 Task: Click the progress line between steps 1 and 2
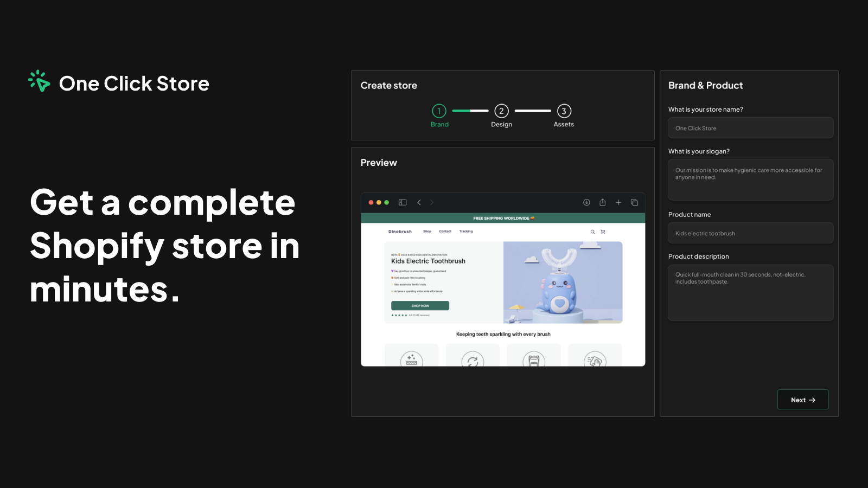470,111
